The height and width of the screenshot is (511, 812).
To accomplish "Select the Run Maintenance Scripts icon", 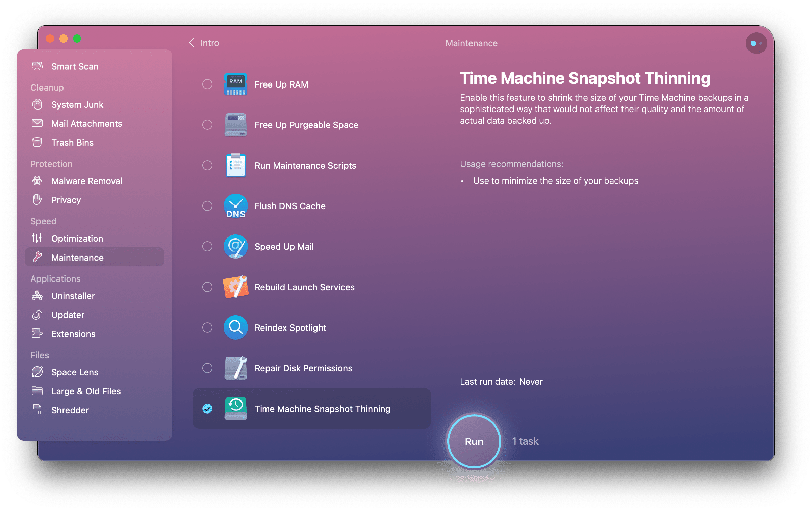I will coord(234,165).
